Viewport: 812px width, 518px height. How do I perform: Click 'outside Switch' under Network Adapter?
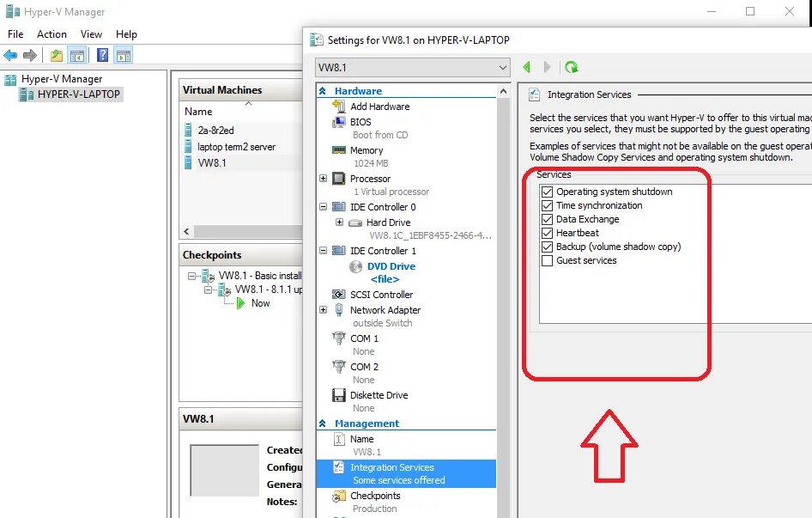pyautogui.click(x=383, y=323)
